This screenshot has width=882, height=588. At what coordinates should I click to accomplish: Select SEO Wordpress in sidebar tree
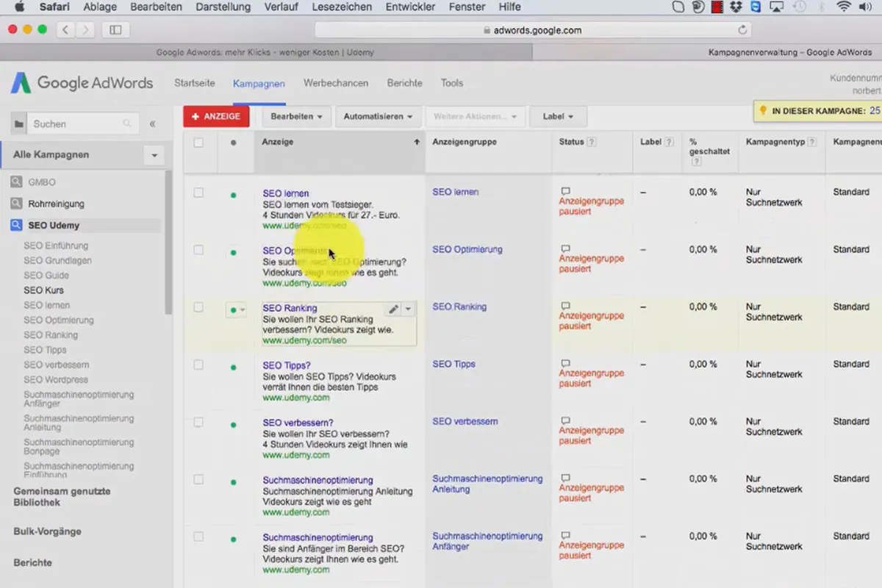56,380
